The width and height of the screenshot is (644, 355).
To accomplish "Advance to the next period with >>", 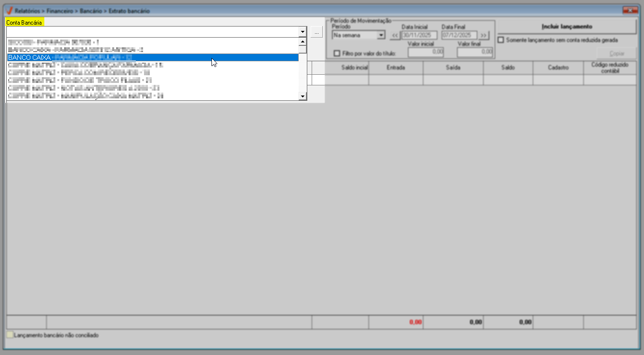I will click(484, 35).
